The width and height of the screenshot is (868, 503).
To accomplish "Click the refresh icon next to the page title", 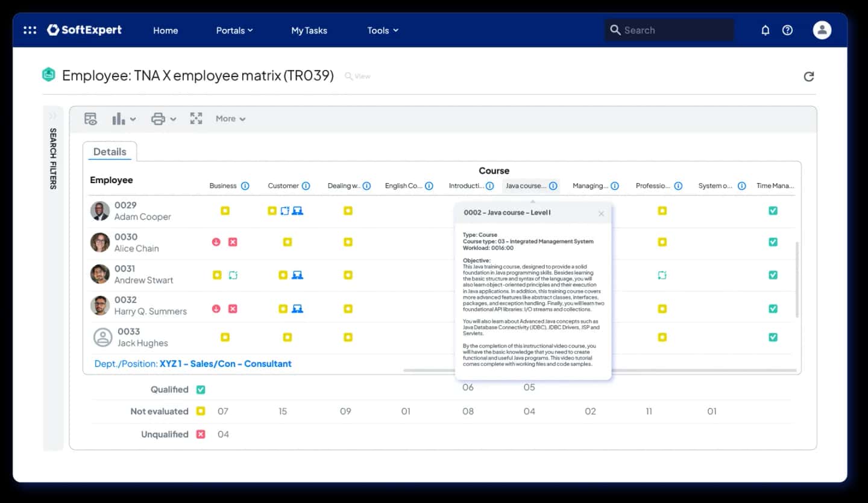I will [809, 77].
